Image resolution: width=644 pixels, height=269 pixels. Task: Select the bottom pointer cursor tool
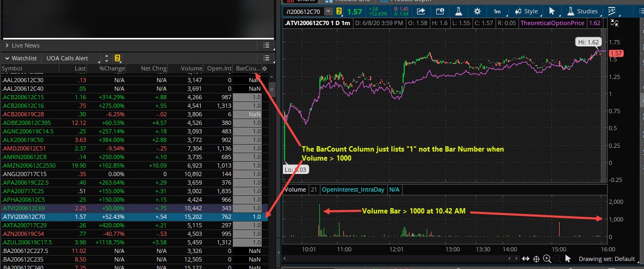(568, 259)
